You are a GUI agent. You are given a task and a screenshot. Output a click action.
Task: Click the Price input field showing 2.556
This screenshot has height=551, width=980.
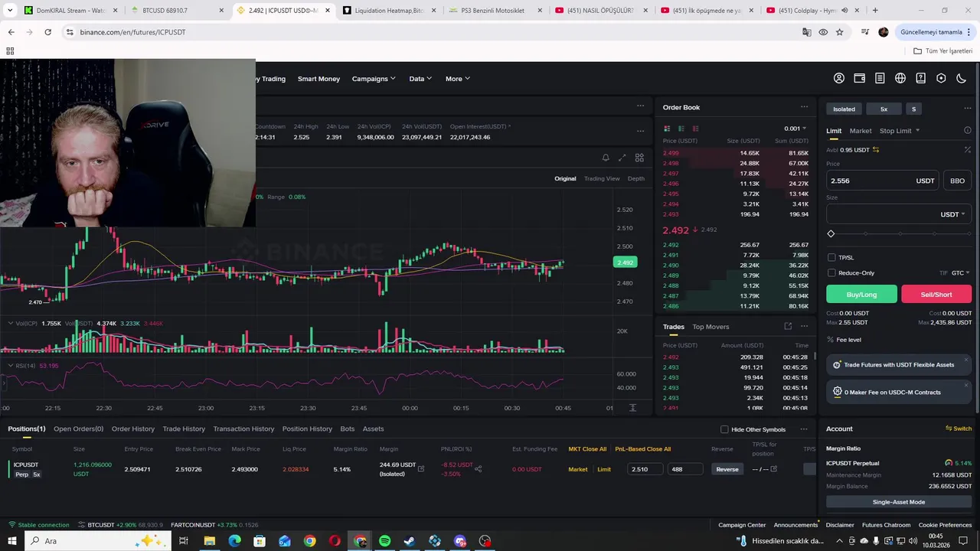pos(884,181)
